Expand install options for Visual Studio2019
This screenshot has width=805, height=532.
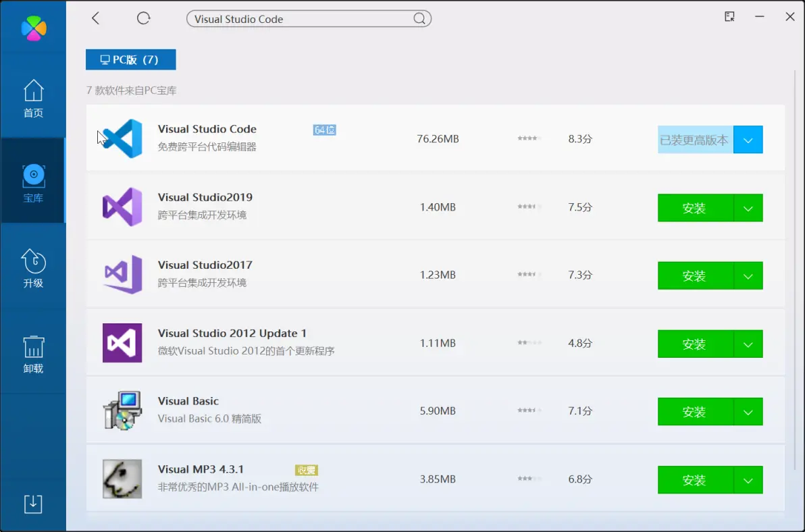tap(748, 208)
